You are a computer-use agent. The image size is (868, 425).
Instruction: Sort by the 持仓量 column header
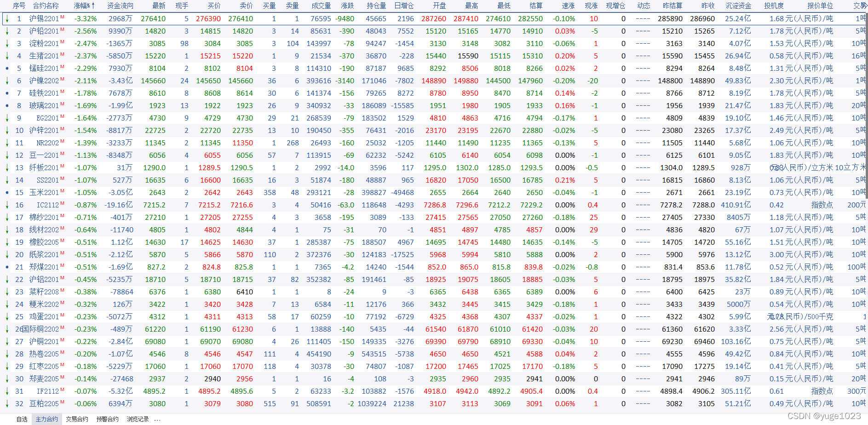pos(376,6)
